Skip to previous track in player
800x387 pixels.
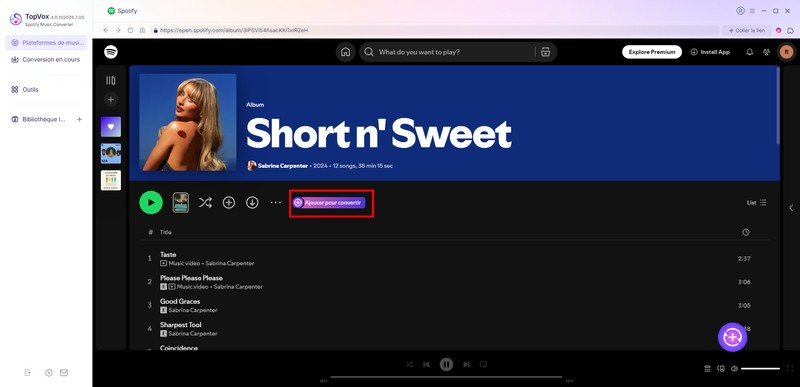tap(426, 365)
